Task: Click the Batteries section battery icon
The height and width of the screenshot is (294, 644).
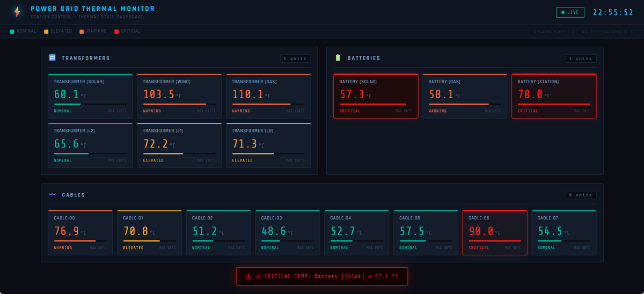Action: point(338,58)
